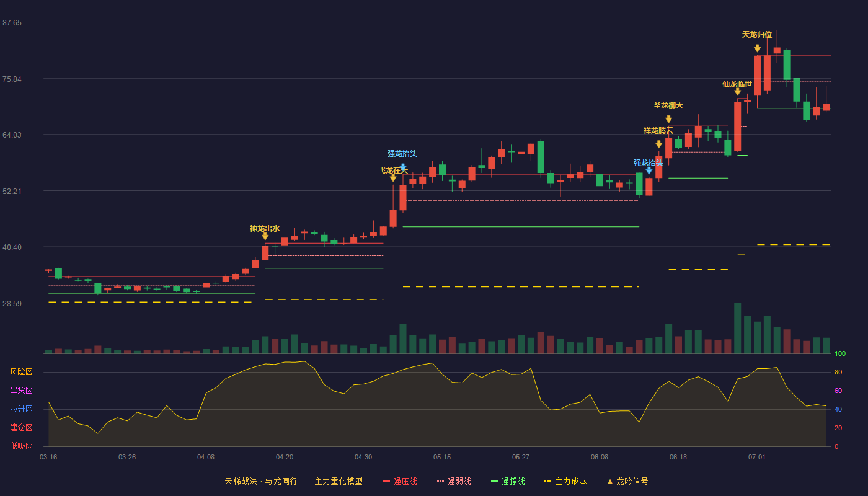Toggle the 主力成本 legend series
Image resolution: width=868 pixels, height=496 pixels.
pyautogui.click(x=565, y=481)
